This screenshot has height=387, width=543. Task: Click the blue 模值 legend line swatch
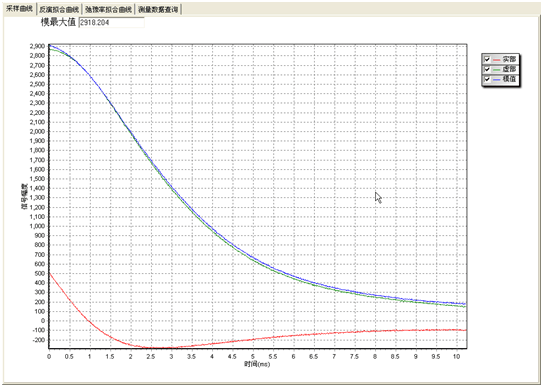496,79
